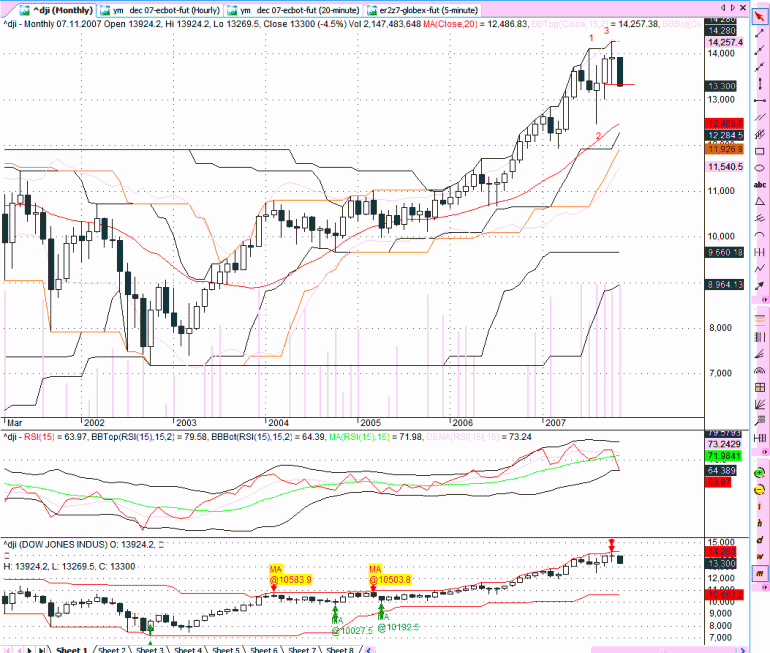Click the green 71.9841 RSI value label
This screenshot has width=770, height=653.
724,456
